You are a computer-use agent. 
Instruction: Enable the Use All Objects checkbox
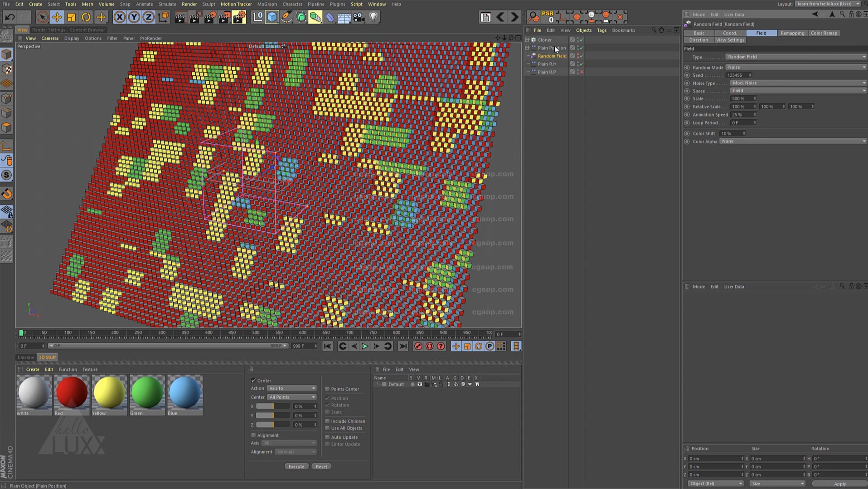[327, 428]
